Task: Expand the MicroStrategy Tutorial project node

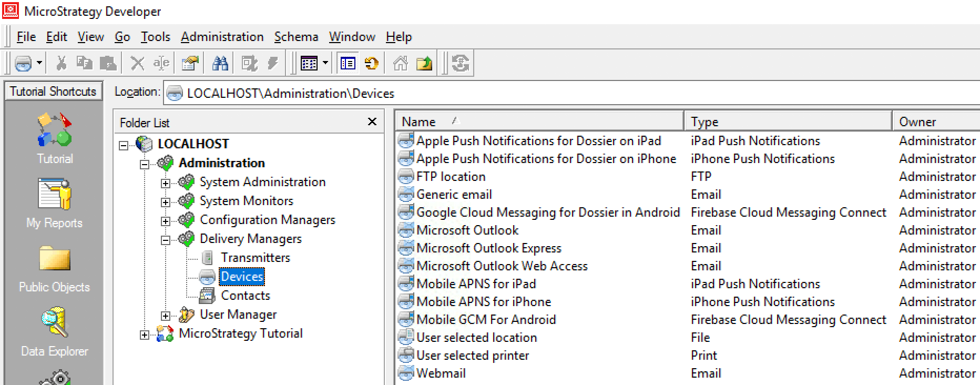Action: pos(145,335)
